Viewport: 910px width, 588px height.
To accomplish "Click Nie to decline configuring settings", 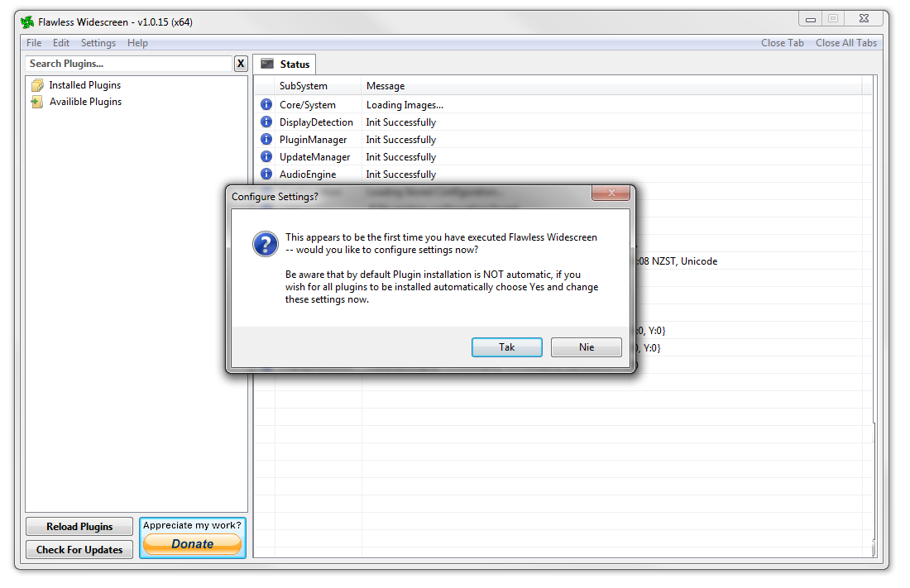I will (x=587, y=347).
